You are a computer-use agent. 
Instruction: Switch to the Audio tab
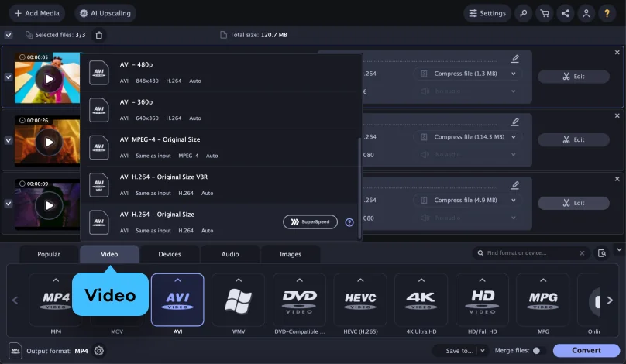coord(230,254)
